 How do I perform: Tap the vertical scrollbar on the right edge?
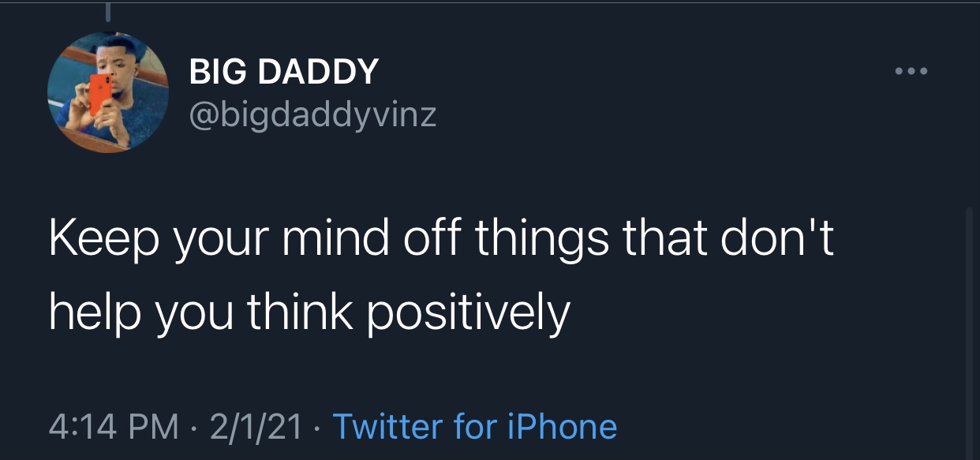pyautogui.click(x=969, y=331)
